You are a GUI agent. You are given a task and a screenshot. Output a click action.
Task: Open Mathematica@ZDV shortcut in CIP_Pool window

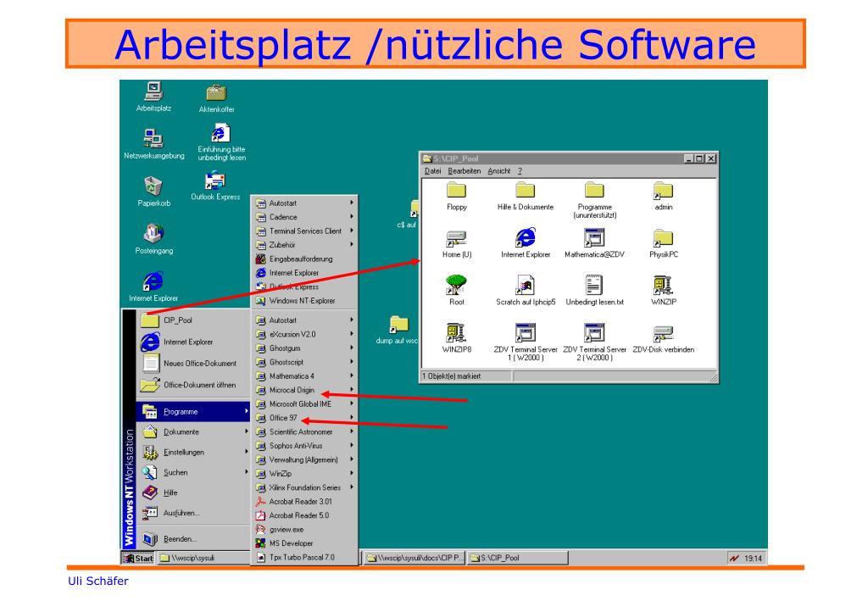tap(594, 244)
